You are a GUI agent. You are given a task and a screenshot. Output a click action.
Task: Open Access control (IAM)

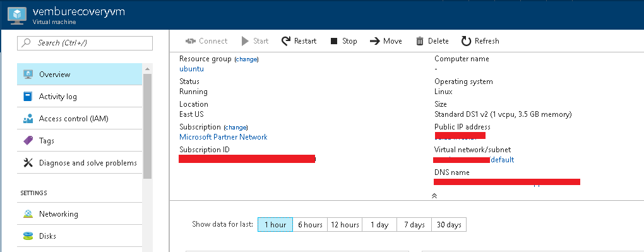pyautogui.click(x=80, y=119)
